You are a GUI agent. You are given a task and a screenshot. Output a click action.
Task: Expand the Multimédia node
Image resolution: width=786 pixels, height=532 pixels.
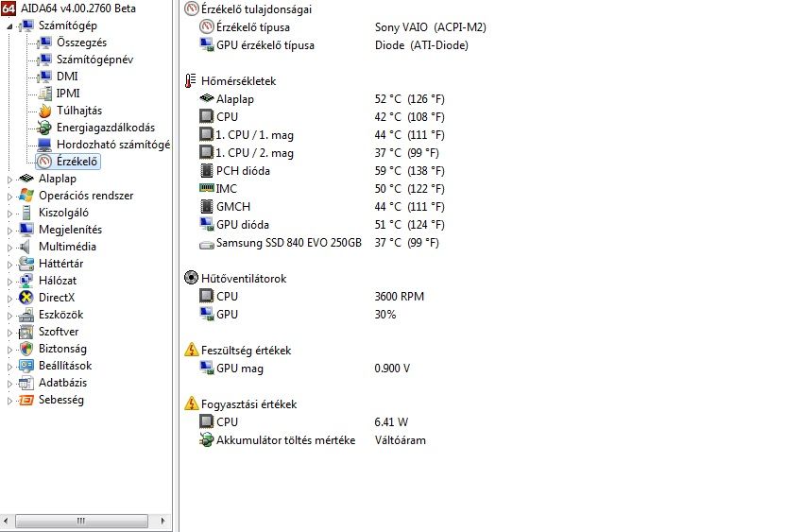pos(9,248)
